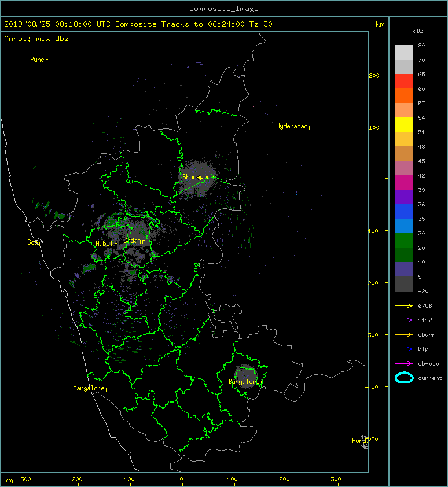
Task: Click the km unit label at top right
Action: [x=380, y=24]
